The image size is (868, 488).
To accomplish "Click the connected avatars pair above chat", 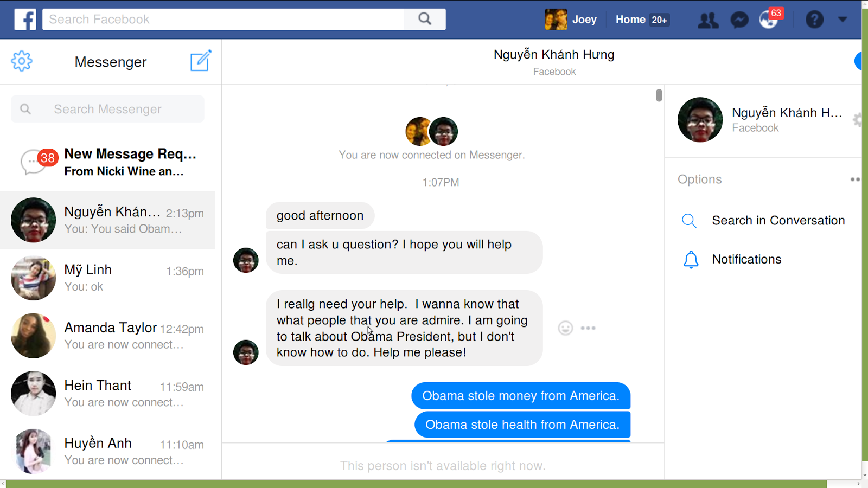I will tap(432, 131).
